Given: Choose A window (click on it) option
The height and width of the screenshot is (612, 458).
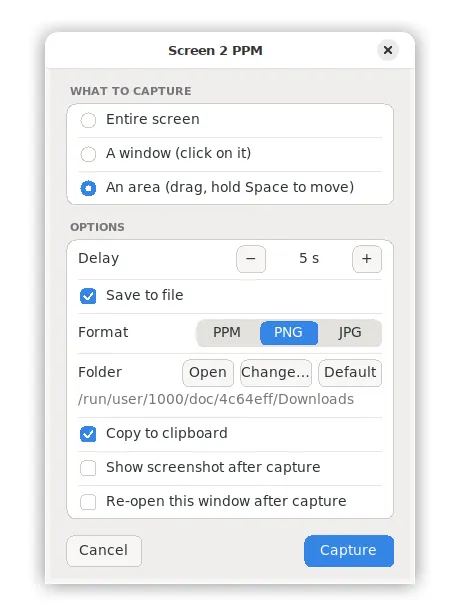Looking at the screenshot, I should pyautogui.click(x=88, y=154).
